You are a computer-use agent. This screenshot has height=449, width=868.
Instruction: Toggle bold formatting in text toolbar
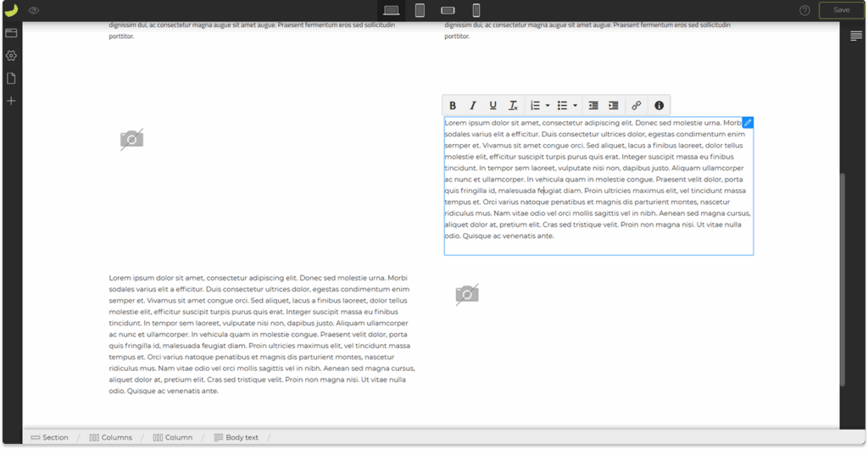pos(453,106)
